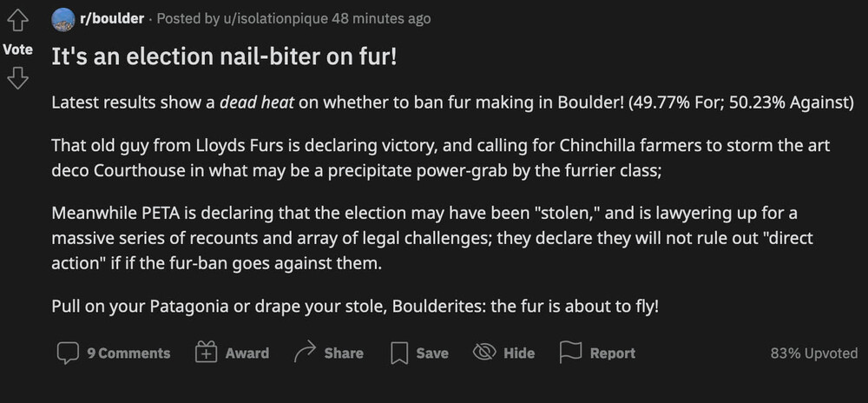Click the "Vote" score label

click(x=17, y=50)
